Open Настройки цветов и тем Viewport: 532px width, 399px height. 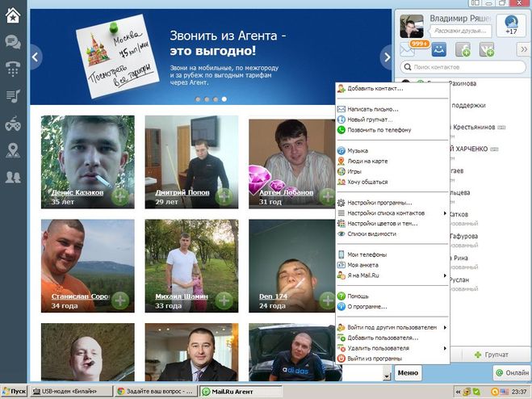point(392,224)
